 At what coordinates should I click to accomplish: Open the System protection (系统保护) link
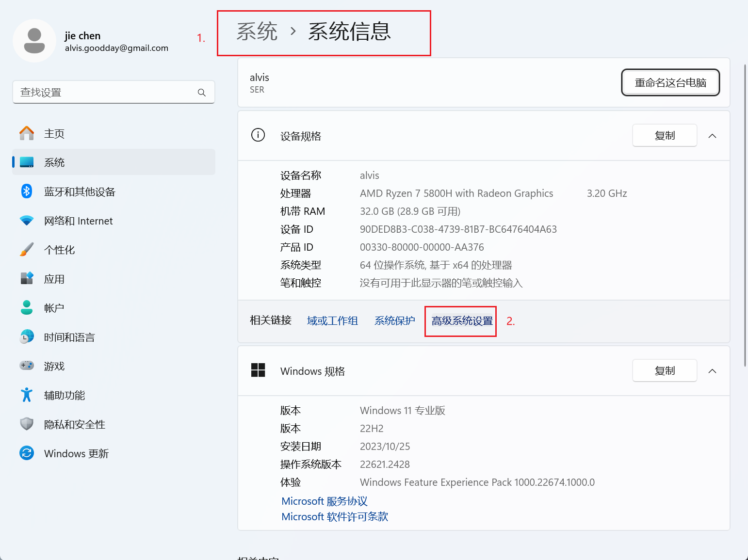coord(394,321)
